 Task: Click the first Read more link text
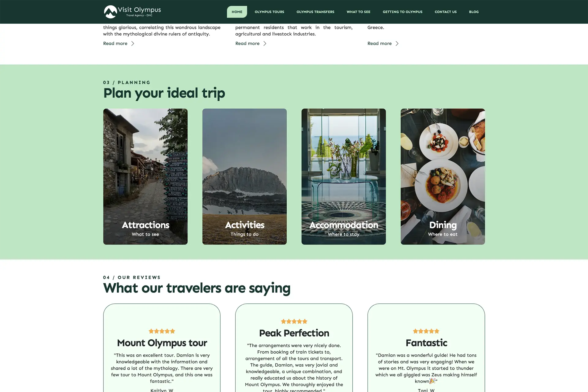(x=115, y=43)
